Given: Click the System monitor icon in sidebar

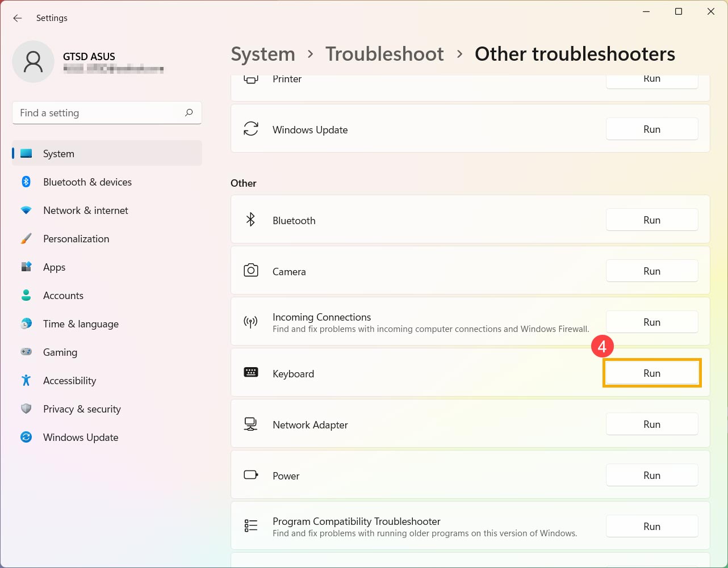Looking at the screenshot, I should pyautogui.click(x=26, y=154).
